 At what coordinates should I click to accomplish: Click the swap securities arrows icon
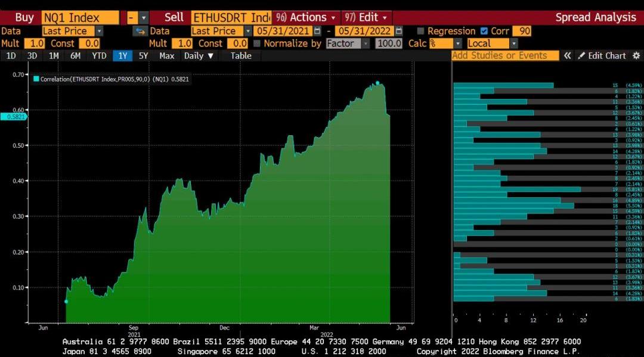coord(140,31)
